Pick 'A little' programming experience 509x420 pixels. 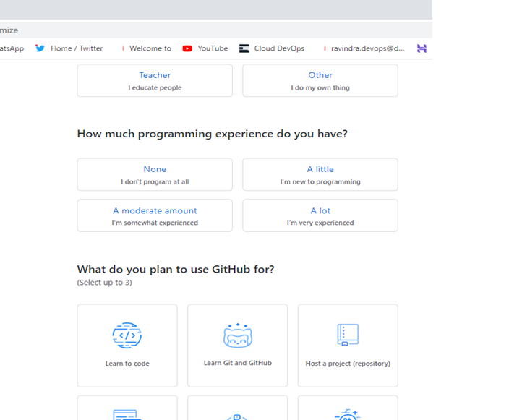coord(320,175)
